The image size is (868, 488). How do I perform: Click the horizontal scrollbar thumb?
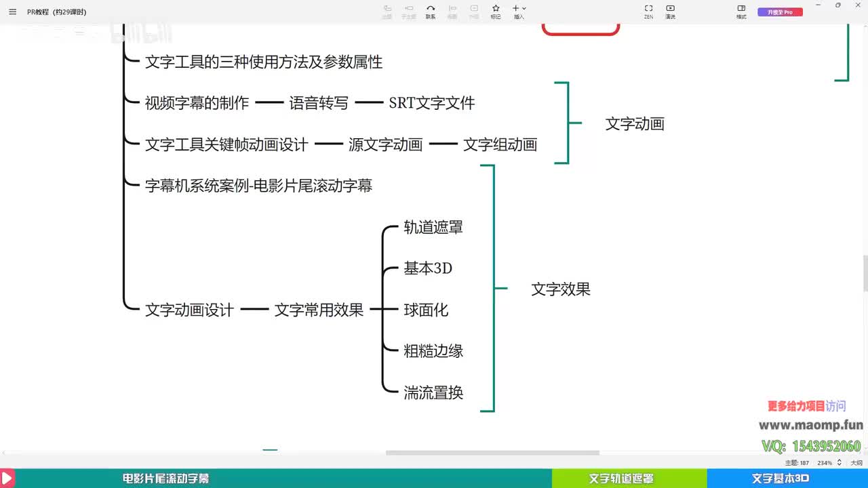coord(492,453)
